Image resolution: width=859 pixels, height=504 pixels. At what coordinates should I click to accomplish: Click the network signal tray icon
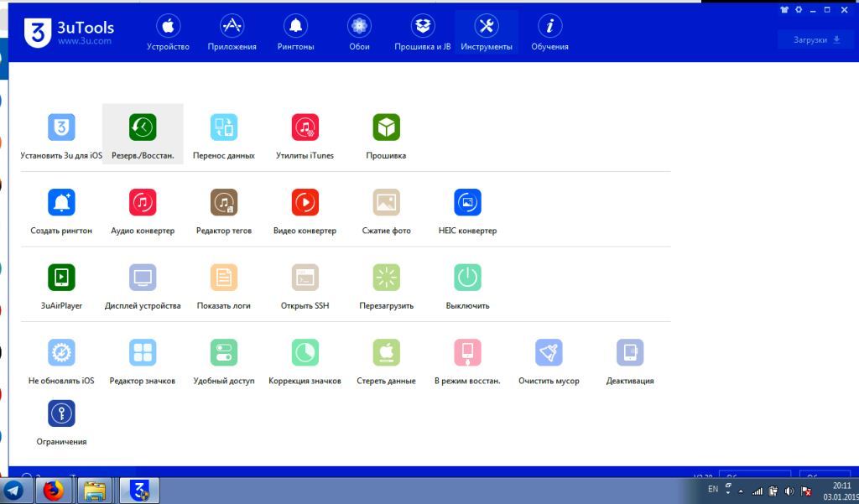(757, 491)
